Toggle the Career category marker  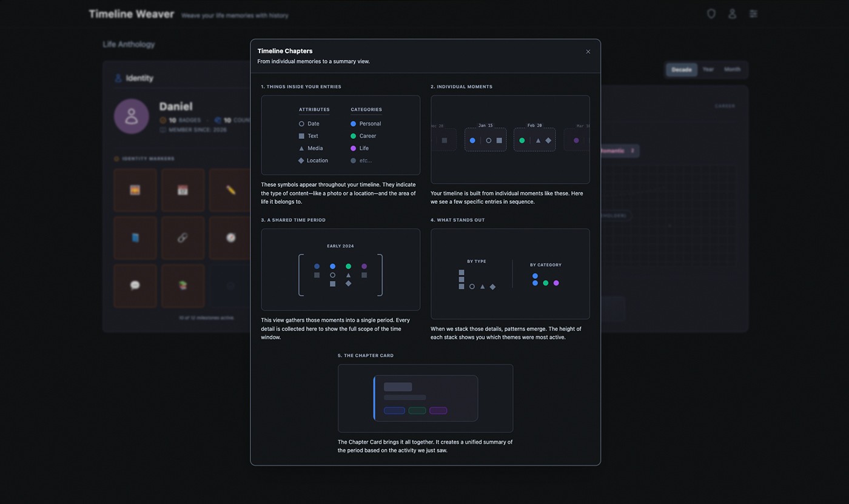pyautogui.click(x=353, y=136)
